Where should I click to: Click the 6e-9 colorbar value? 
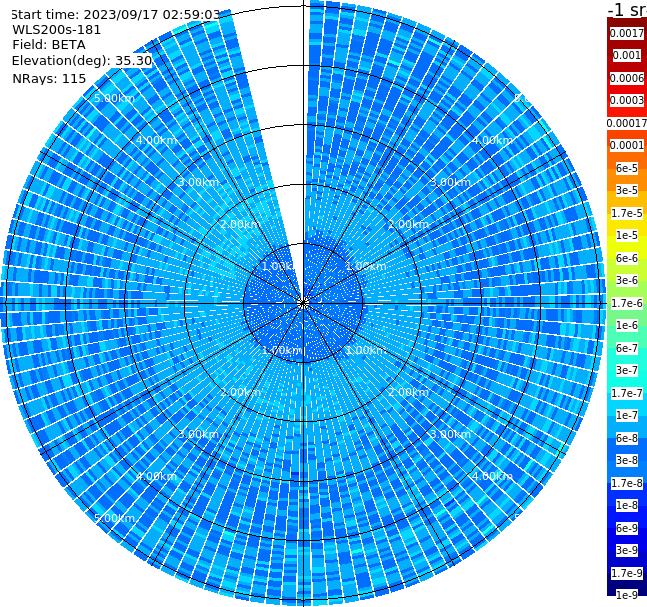pyautogui.click(x=627, y=528)
